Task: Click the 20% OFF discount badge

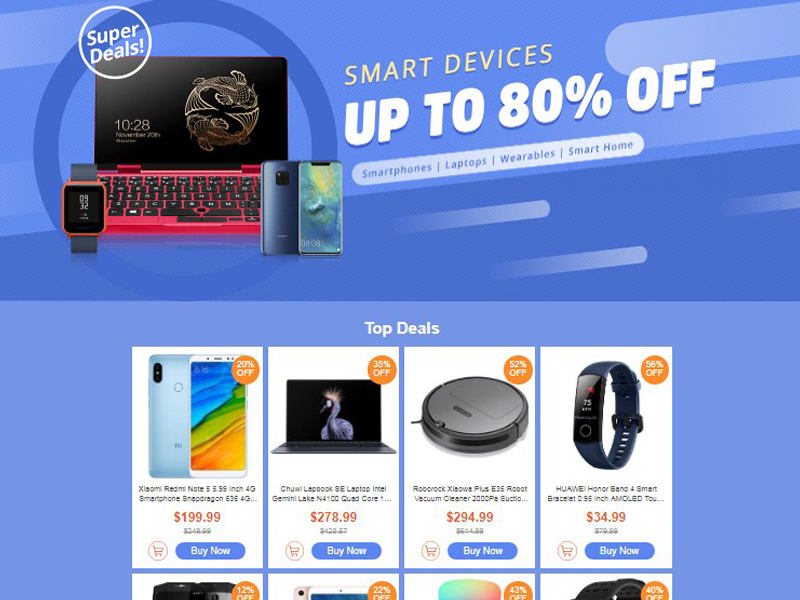Action: click(245, 369)
